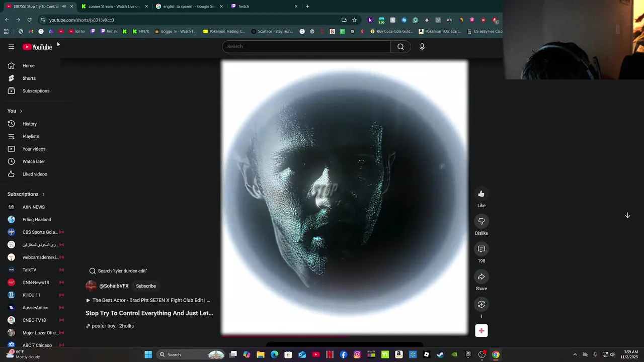This screenshot has height=362, width=644.
Task: Go back in browser history
Action: pyautogui.click(x=7, y=20)
